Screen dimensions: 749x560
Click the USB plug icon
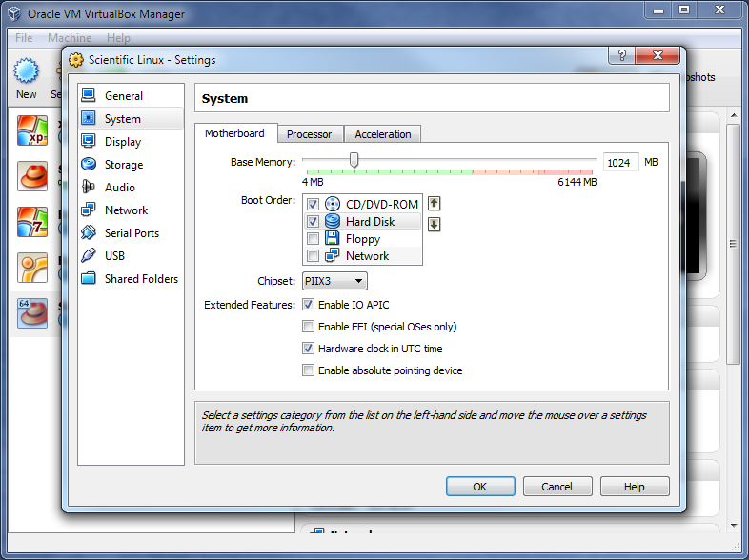[89, 255]
